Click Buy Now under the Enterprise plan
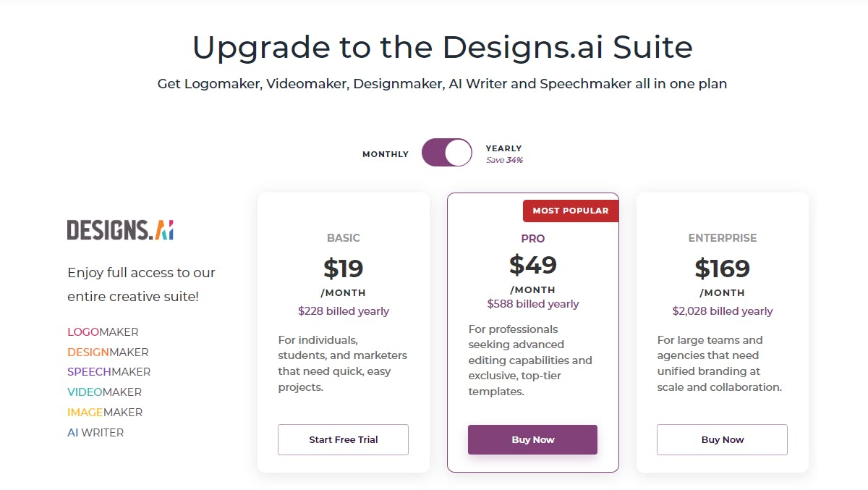Image resolution: width=868 pixels, height=490 pixels. coord(722,439)
